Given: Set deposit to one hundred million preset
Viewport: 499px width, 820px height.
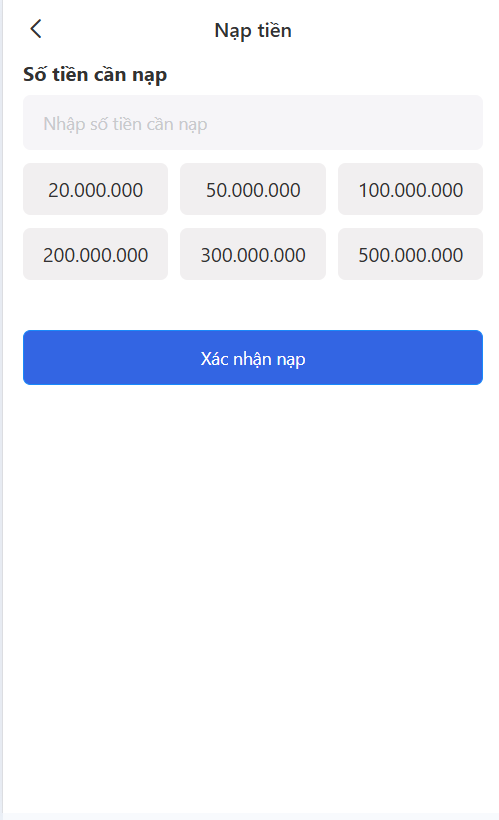Looking at the screenshot, I should point(410,189).
